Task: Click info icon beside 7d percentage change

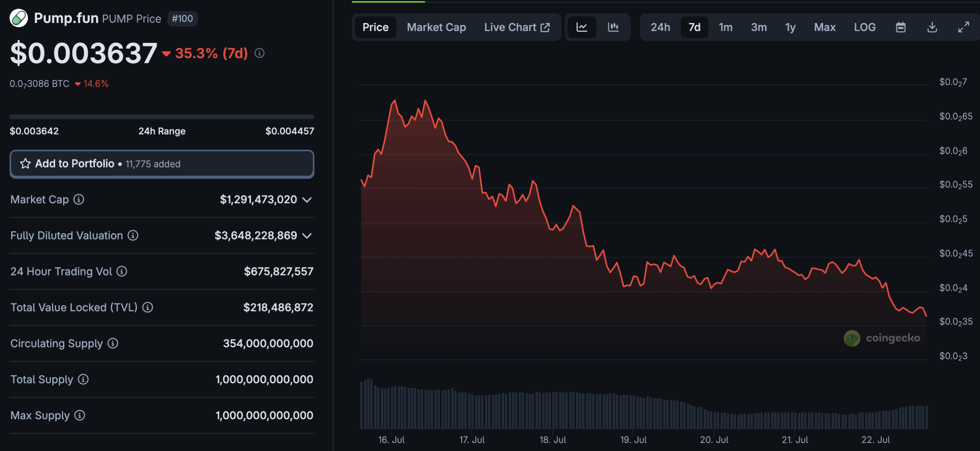Action: click(260, 53)
